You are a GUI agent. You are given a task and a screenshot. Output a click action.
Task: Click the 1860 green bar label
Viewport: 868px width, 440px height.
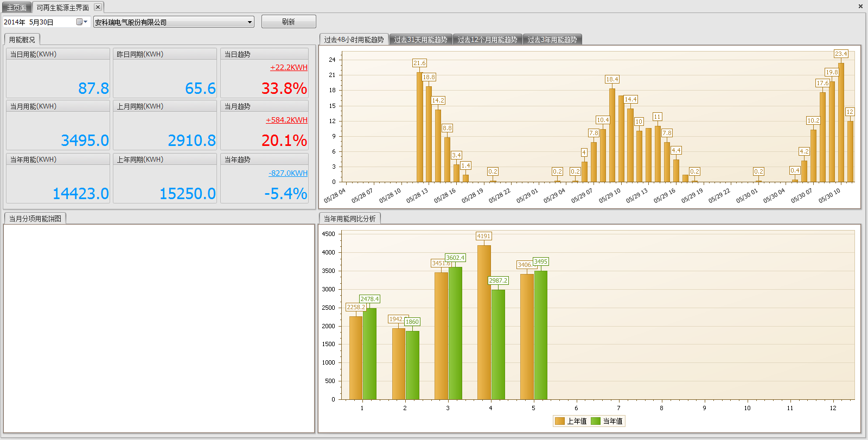click(x=412, y=322)
